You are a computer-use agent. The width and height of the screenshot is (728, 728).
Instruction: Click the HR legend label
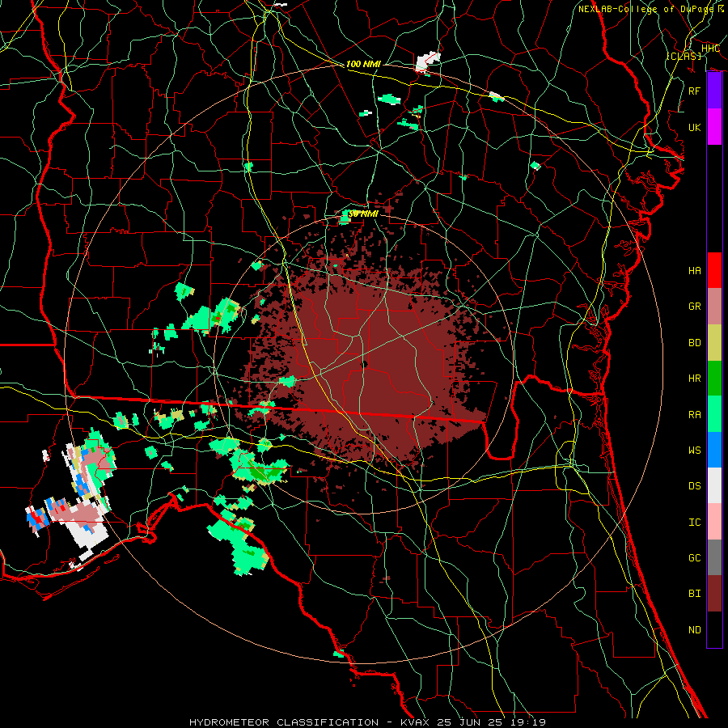click(x=695, y=378)
